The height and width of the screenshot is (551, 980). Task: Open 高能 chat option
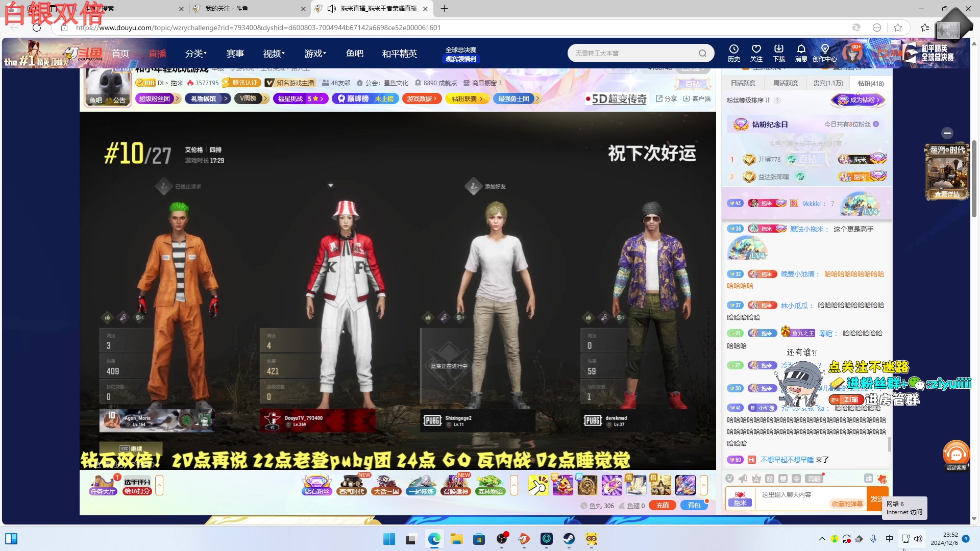814,479
